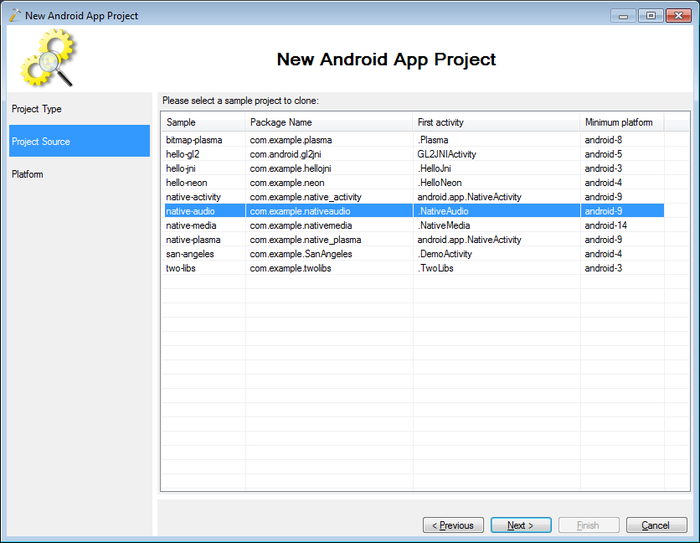Click package com.example.nativemedia

tap(301, 226)
